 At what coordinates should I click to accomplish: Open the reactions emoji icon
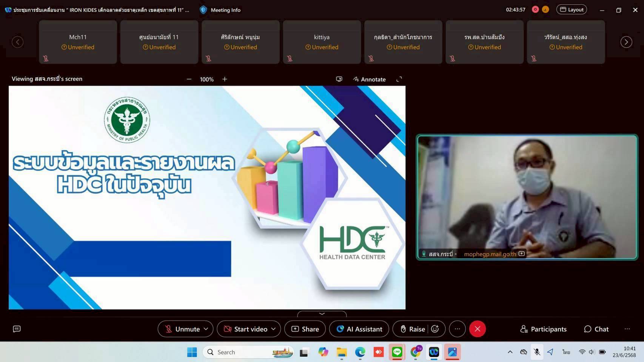[435, 329]
